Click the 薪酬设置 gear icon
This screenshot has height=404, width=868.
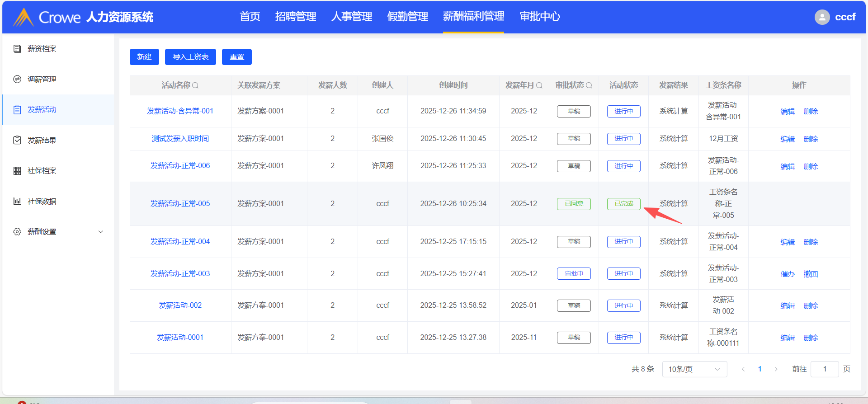[17, 232]
